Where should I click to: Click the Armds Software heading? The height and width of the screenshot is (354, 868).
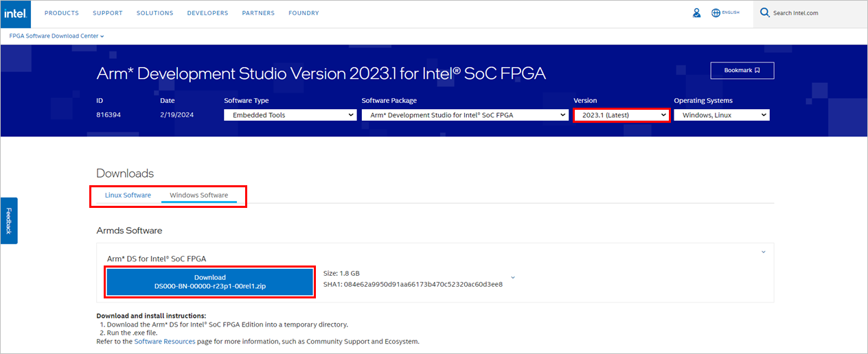[x=129, y=231]
